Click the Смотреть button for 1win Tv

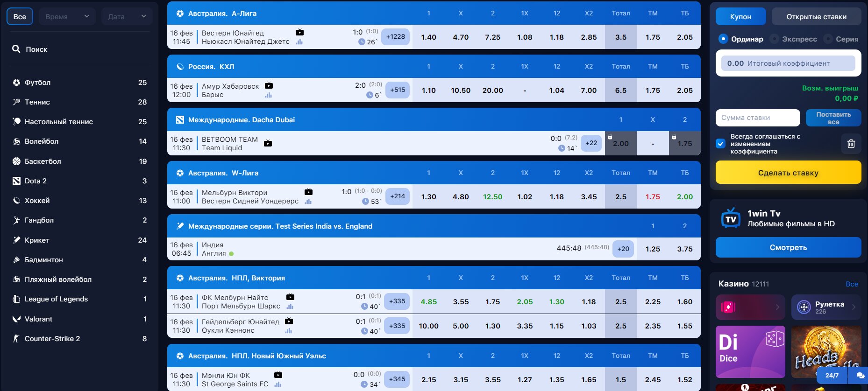click(788, 247)
